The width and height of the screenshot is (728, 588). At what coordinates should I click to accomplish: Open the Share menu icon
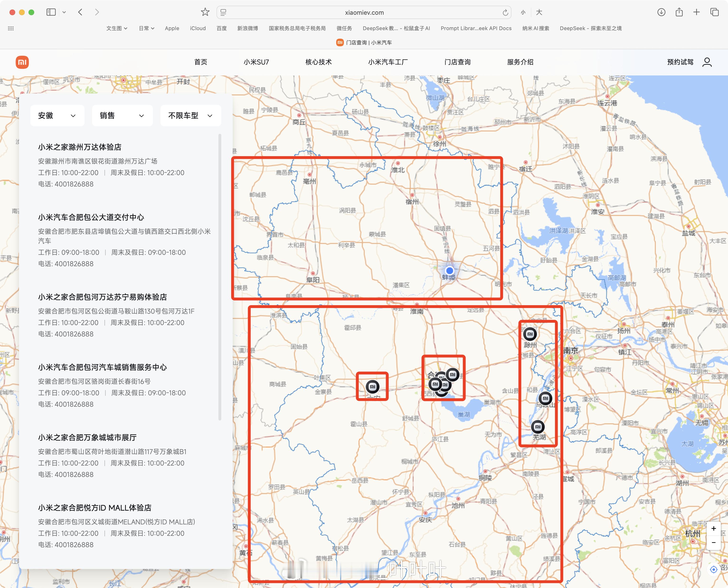(679, 12)
